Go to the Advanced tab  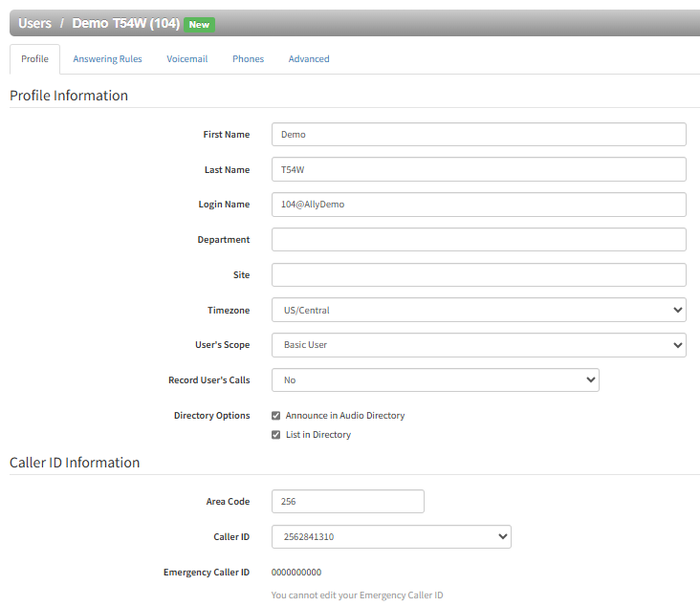[309, 59]
